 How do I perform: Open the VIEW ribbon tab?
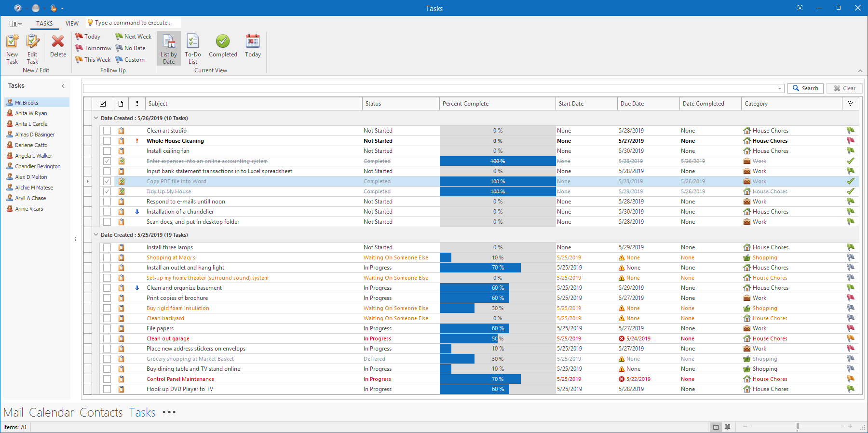(x=72, y=23)
